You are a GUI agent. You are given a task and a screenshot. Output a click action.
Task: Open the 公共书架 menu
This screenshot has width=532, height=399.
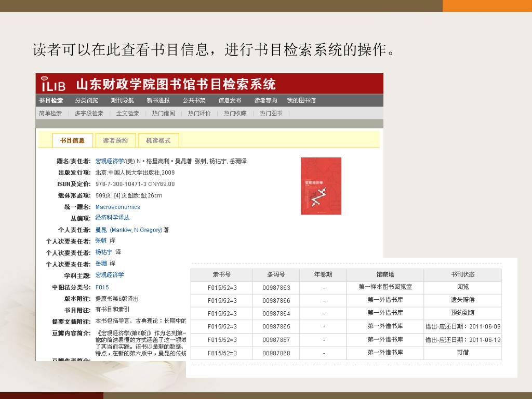(194, 100)
